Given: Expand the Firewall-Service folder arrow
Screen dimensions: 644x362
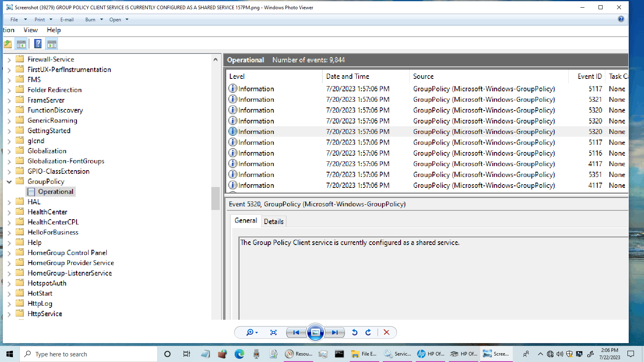Looking at the screenshot, I should (9, 60).
